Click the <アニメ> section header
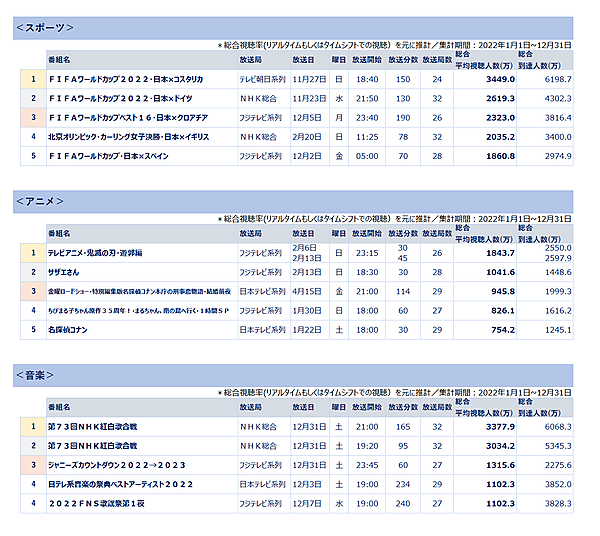600x536 pixels. tap(293, 202)
